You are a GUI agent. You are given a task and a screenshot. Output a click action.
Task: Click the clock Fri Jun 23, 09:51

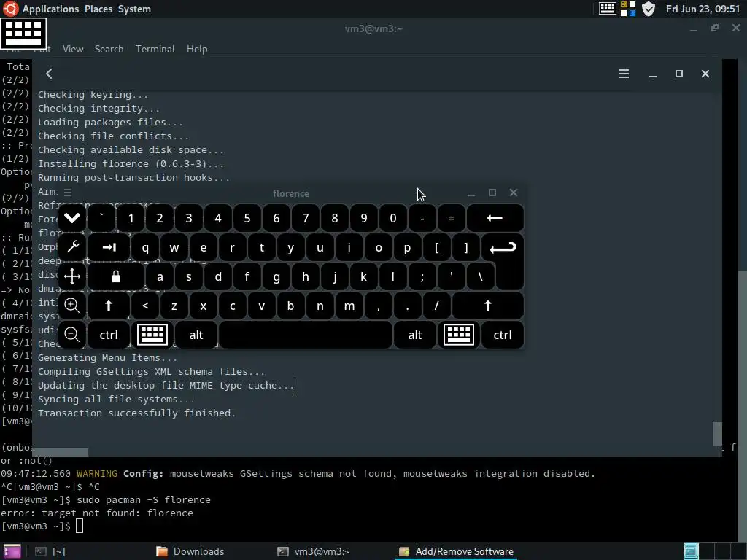tap(703, 9)
